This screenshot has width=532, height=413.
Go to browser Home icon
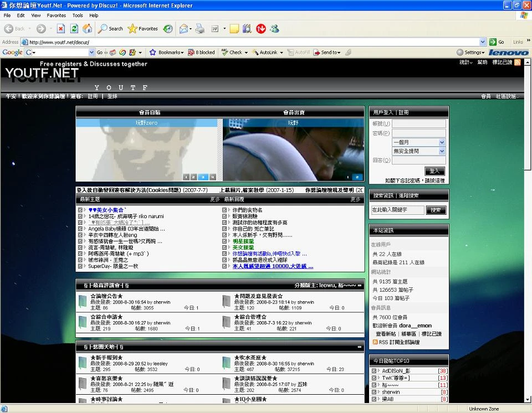point(87,29)
